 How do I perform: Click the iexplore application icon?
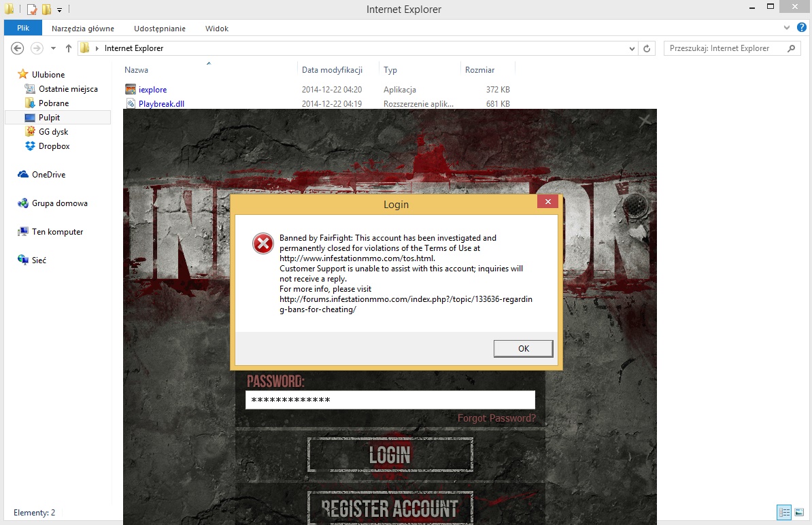pyautogui.click(x=131, y=90)
